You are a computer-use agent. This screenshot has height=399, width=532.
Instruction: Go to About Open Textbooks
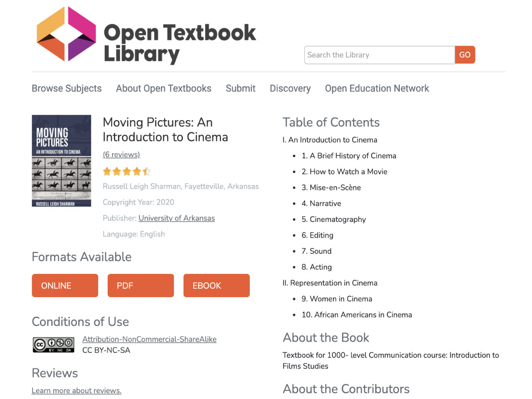click(164, 89)
